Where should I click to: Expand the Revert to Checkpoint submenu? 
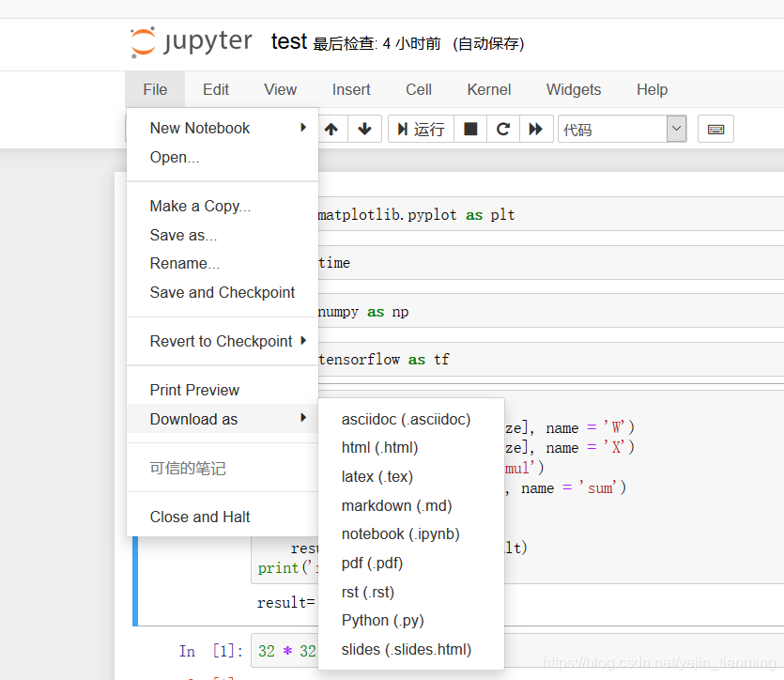[223, 341]
